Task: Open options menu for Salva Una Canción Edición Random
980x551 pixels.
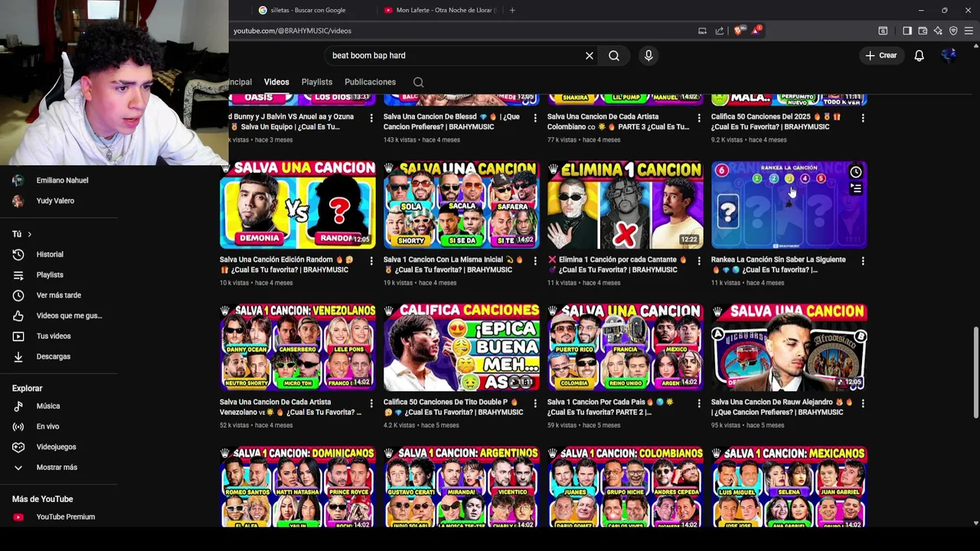Action: (371, 261)
